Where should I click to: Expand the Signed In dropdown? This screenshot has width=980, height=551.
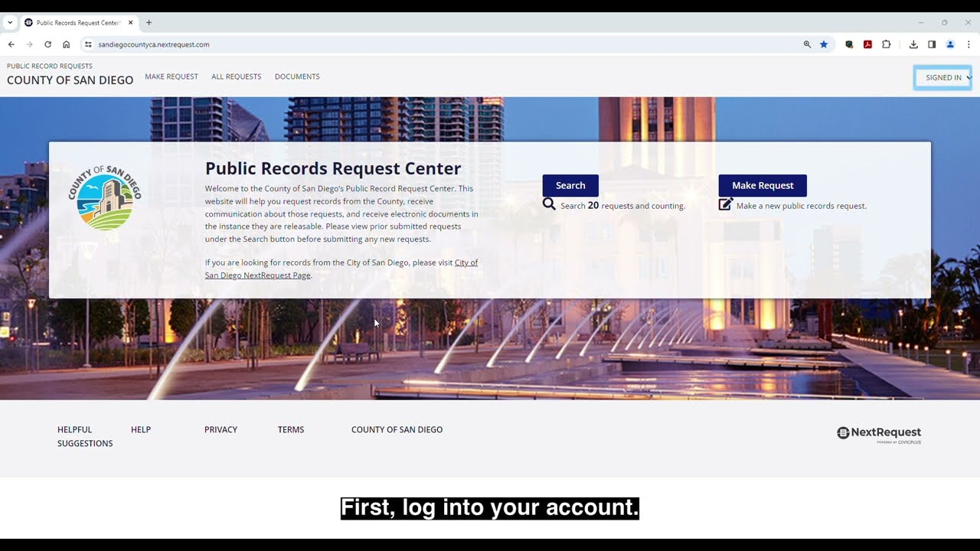(x=942, y=77)
